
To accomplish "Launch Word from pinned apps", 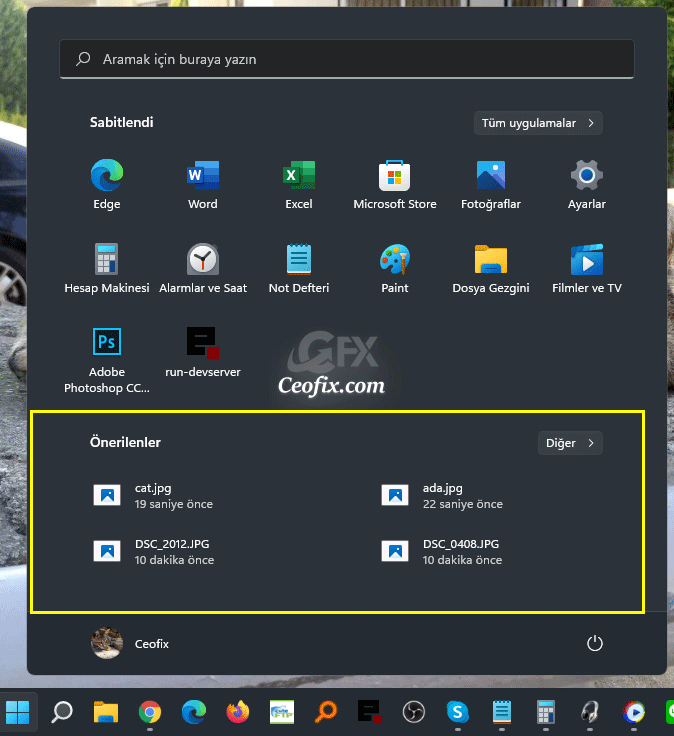I will [203, 185].
